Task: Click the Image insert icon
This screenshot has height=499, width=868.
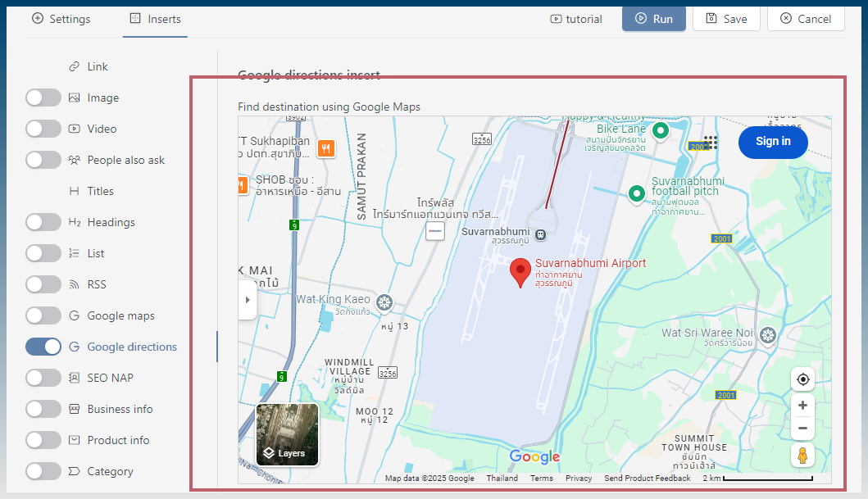Action: coord(75,98)
